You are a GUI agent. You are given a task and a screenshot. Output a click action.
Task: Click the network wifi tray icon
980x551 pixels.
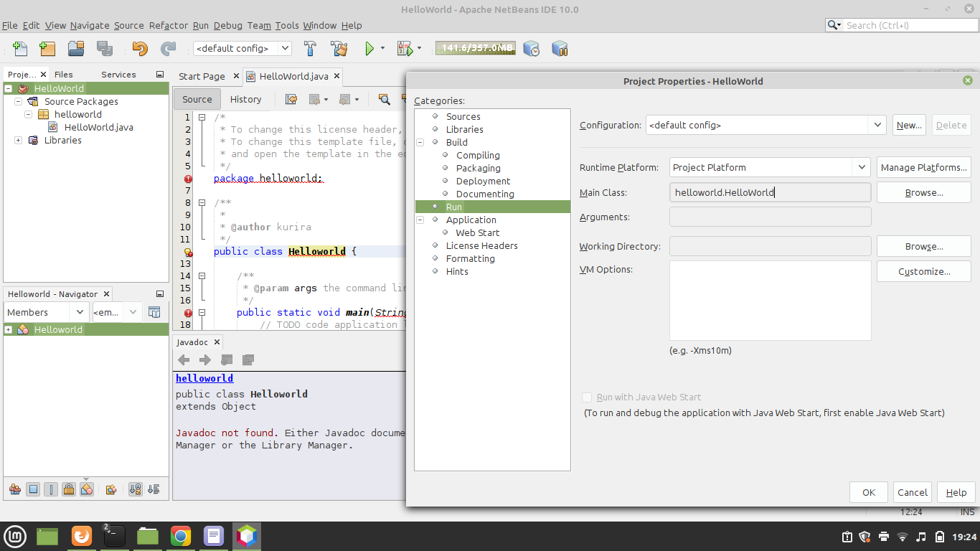pos(903,537)
